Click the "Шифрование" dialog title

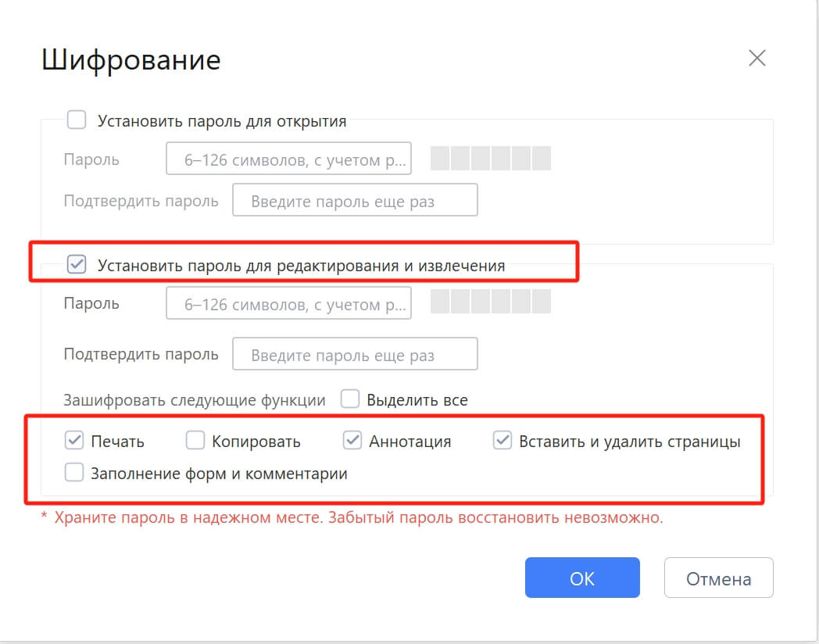pyautogui.click(x=131, y=60)
